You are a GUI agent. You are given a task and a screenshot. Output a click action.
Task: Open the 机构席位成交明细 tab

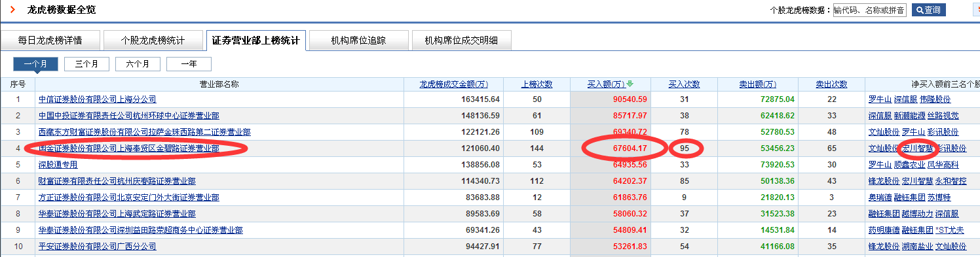tap(461, 41)
